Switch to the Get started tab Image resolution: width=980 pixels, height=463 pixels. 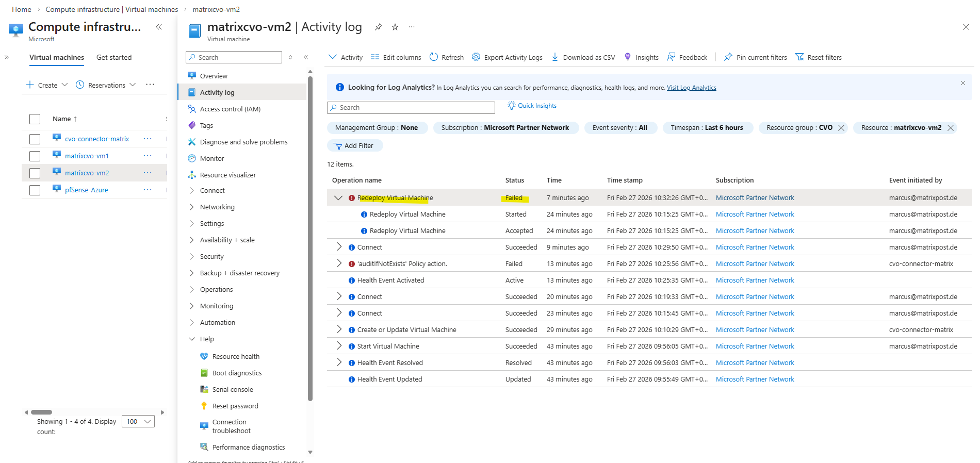point(114,58)
